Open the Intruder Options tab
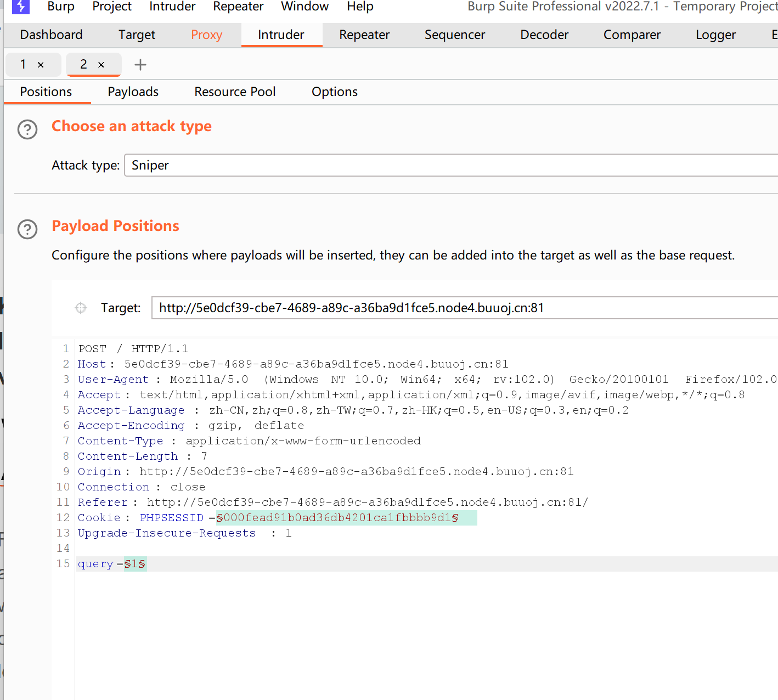Viewport: 778px width, 700px height. 335,92
